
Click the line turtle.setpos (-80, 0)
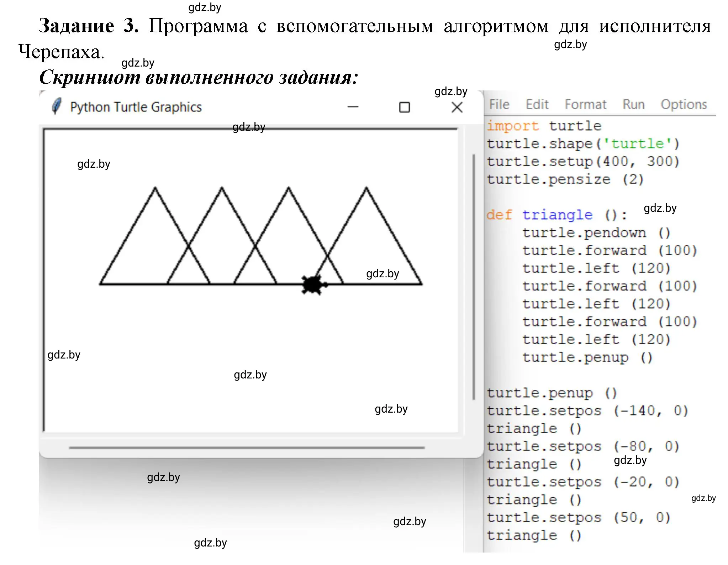[x=583, y=446]
